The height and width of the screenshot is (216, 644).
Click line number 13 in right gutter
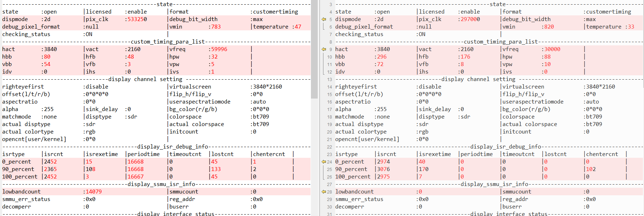330,80
